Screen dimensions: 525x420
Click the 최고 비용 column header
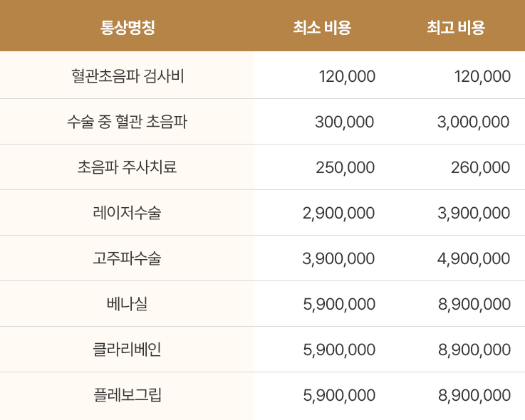[x=456, y=28]
